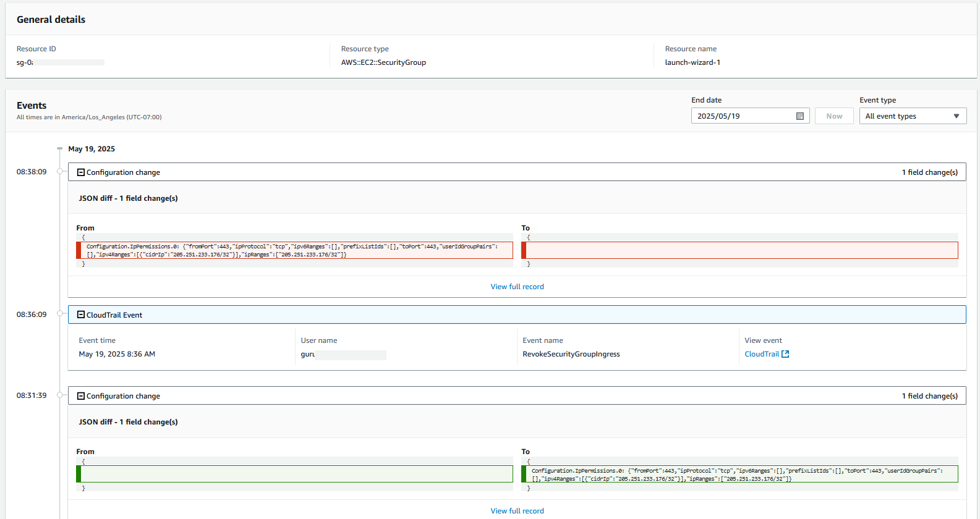Collapse the 08:38:09 Configuration change entry

(x=81, y=172)
